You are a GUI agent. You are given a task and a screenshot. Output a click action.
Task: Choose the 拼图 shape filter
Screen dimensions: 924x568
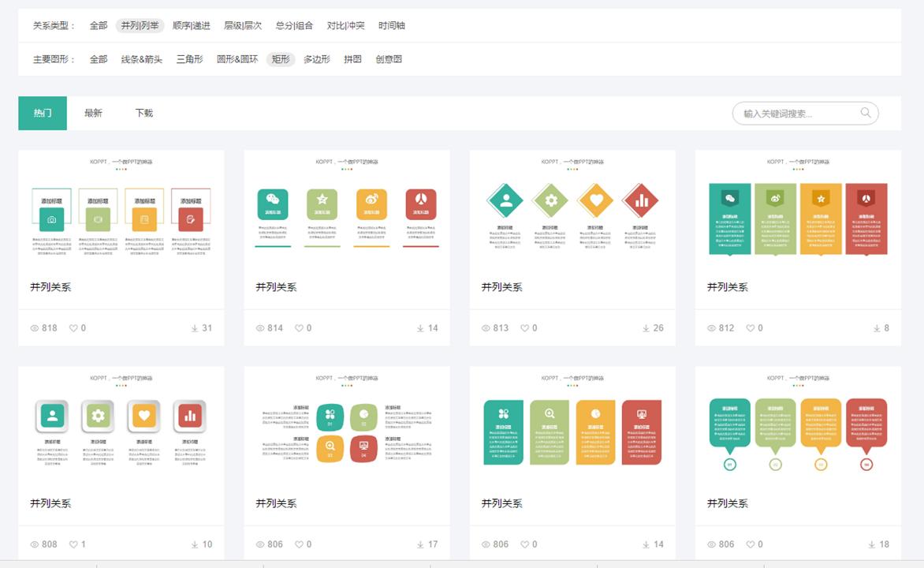352,58
